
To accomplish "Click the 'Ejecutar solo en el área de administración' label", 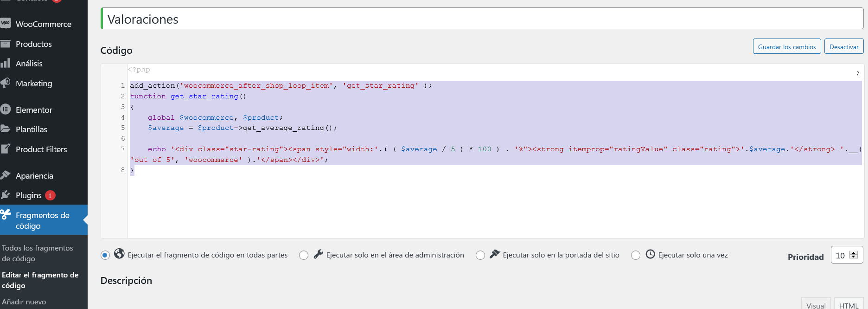I will [x=395, y=255].
